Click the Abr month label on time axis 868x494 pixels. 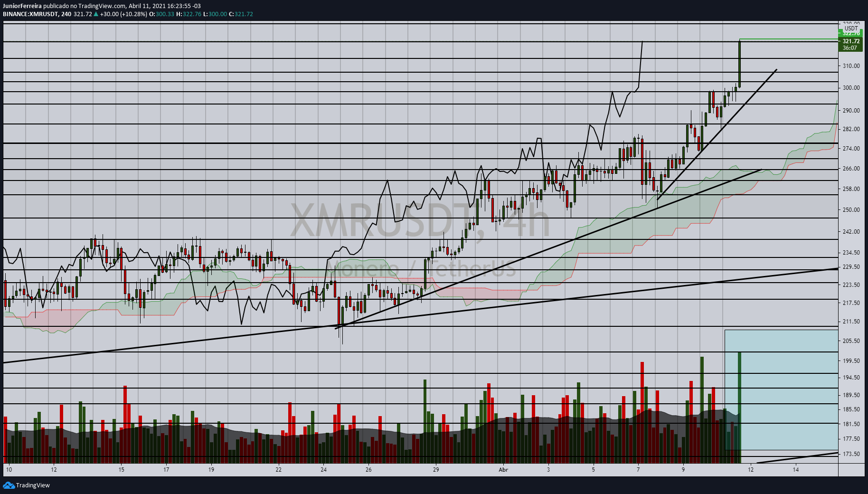tap(503, 470)
